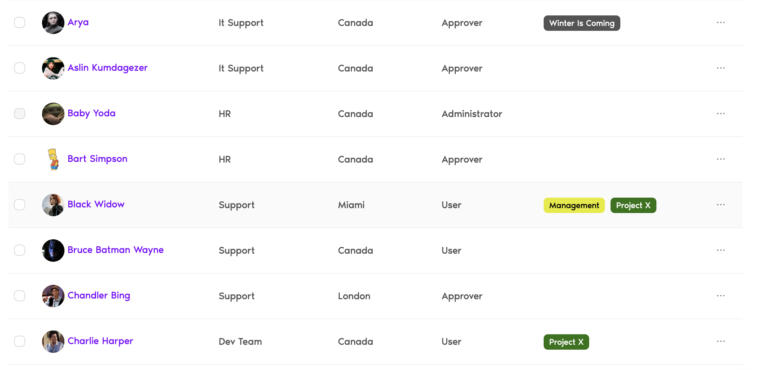The height and width of the screenshot is (370, 758).
Task: Open the three-dot menu for Bruce Batman Wayne
Action: pos(720,250)
